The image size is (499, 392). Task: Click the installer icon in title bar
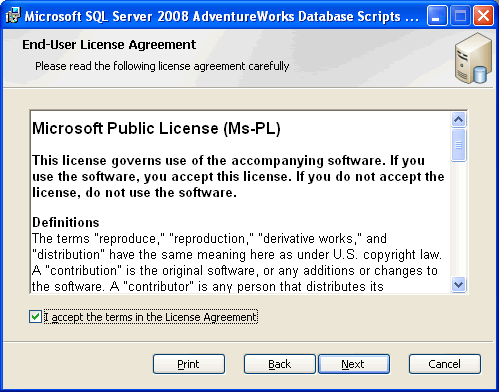[13, 15]
